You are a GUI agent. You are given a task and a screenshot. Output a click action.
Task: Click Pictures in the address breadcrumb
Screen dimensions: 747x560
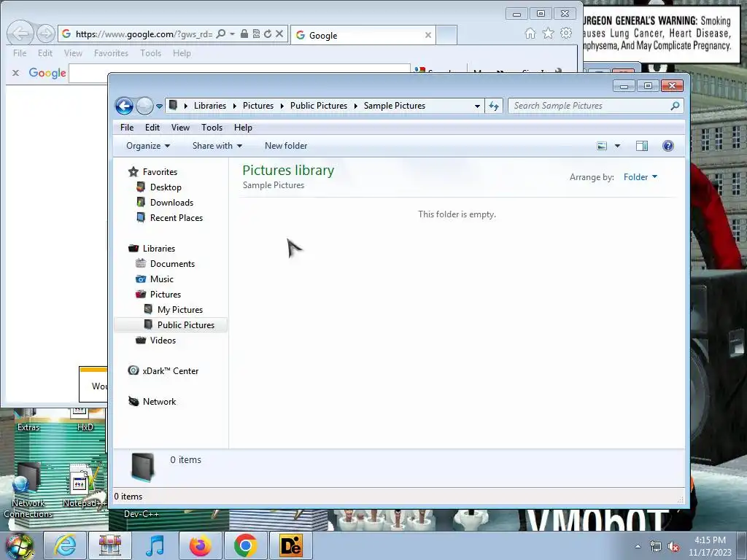pos(258,106)
